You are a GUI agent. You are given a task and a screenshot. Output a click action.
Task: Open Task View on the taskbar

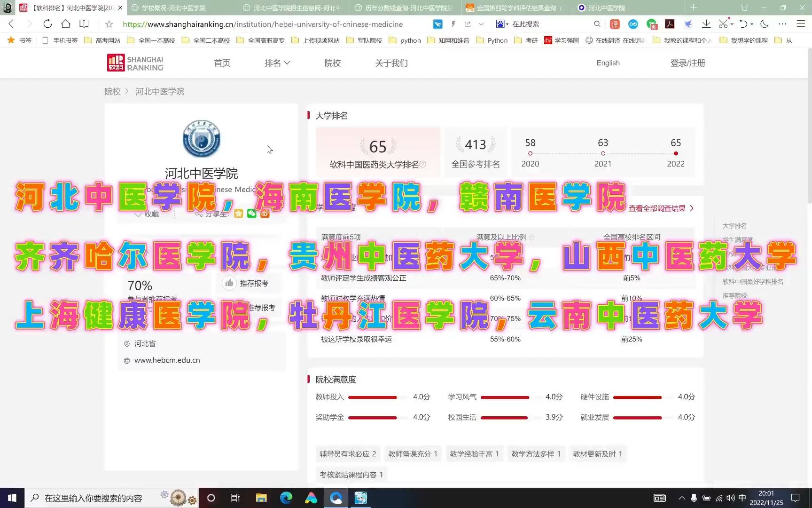(235, 498)
